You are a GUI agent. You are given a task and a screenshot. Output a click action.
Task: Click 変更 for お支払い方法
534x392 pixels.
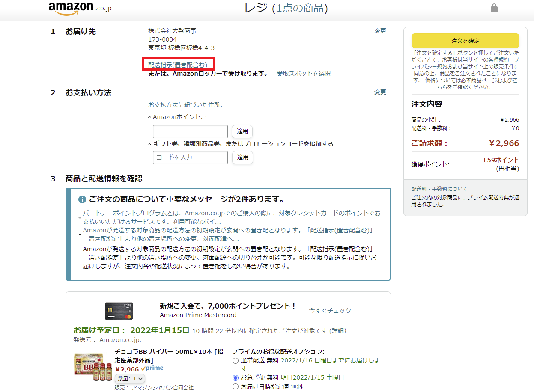pos(380,92)
